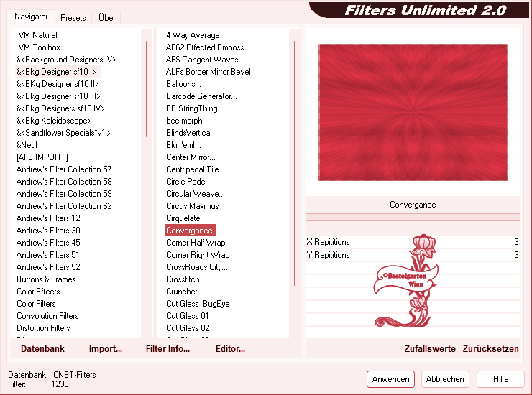Screen dimensions: 532x395
Task: Adjust the X Repititions slider
Action: (x=413, y=242)
